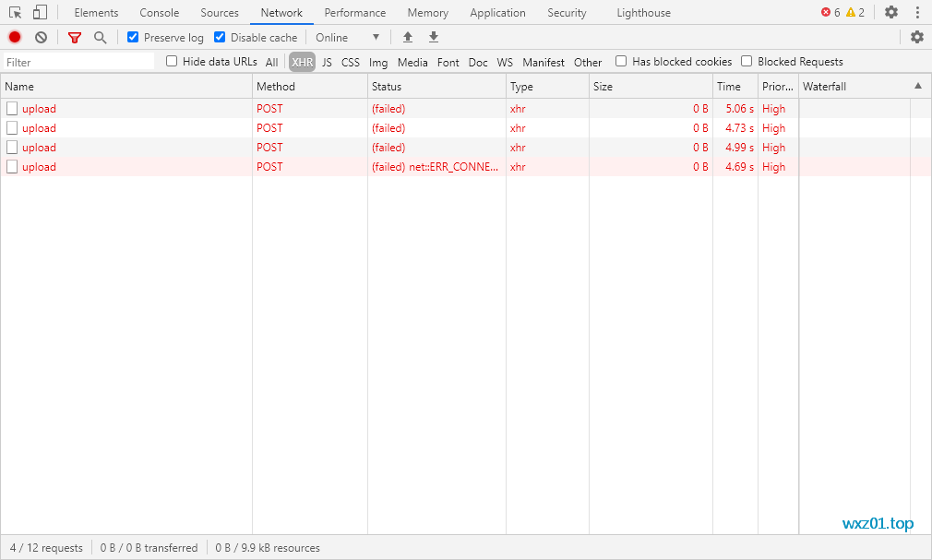Viewport: 932px width, 560px height.
Task: Open the Memory tab
Action: click(428, 13)
